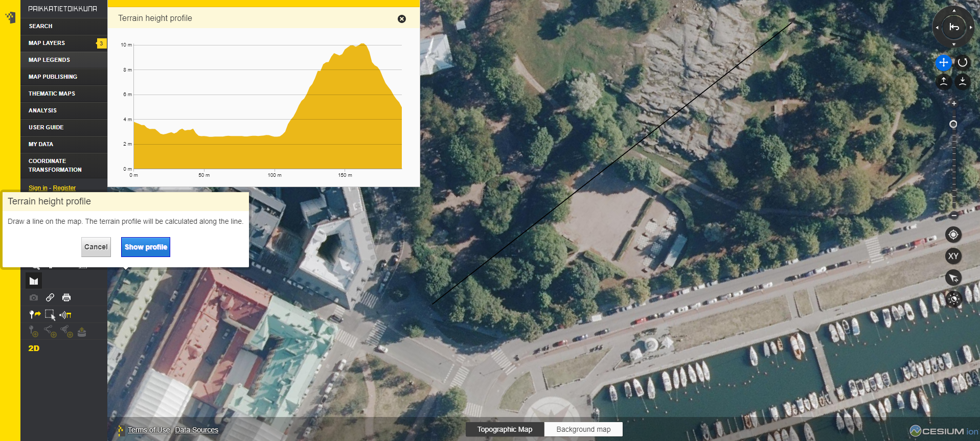The height and width of the screenshot is (441, 980).
Task: Switch to Background map layer
Action: tap(583, 429)
